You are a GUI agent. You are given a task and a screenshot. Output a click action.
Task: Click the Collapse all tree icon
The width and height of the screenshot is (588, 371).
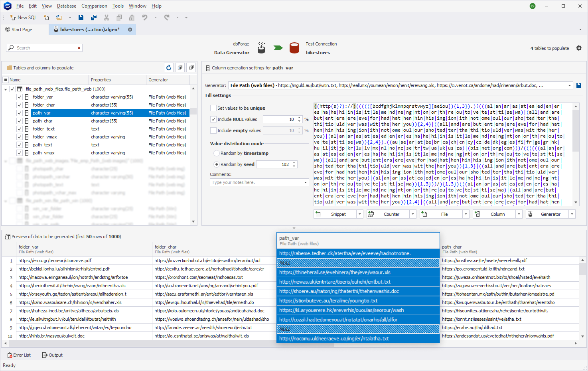click(x=191, y=67)
